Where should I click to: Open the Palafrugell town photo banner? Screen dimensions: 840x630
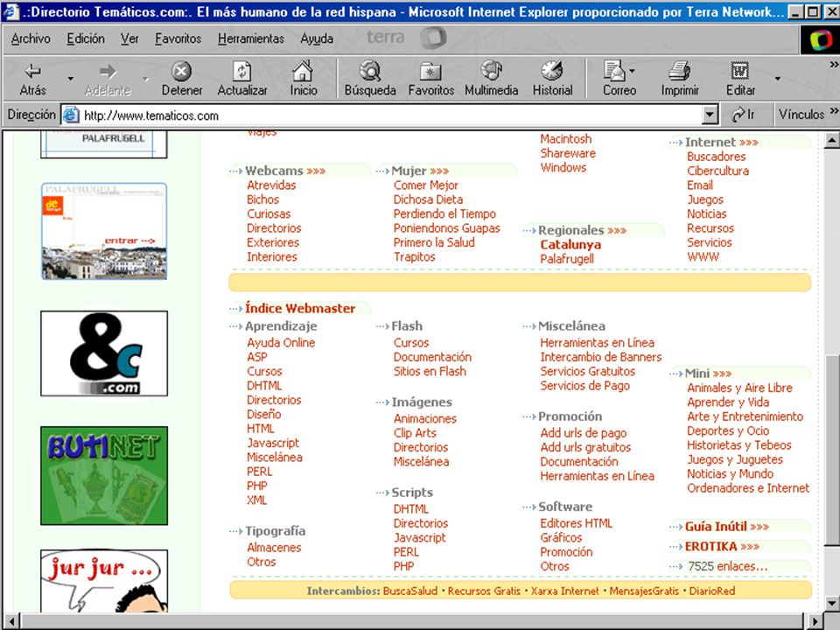[104, 231]
